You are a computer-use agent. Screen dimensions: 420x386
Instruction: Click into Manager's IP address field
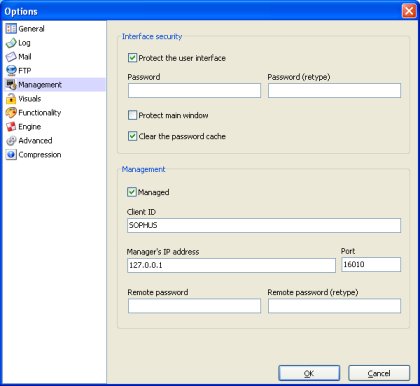[231, 265]
